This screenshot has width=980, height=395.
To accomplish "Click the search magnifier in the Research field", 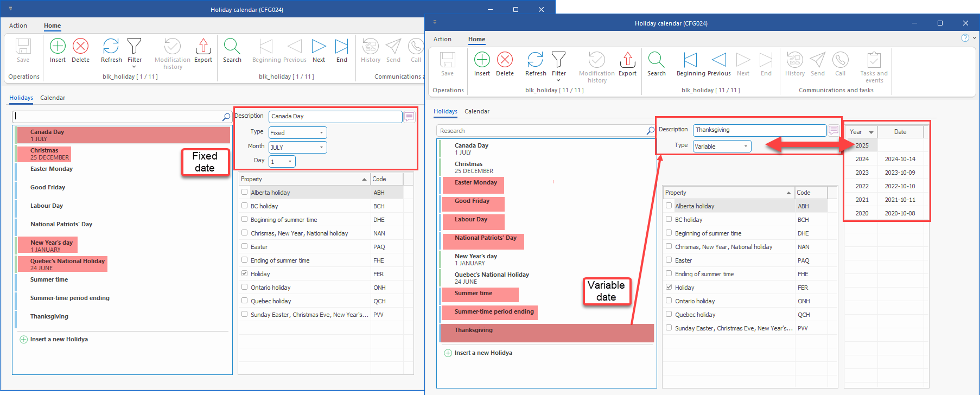I will coord(650,131).
